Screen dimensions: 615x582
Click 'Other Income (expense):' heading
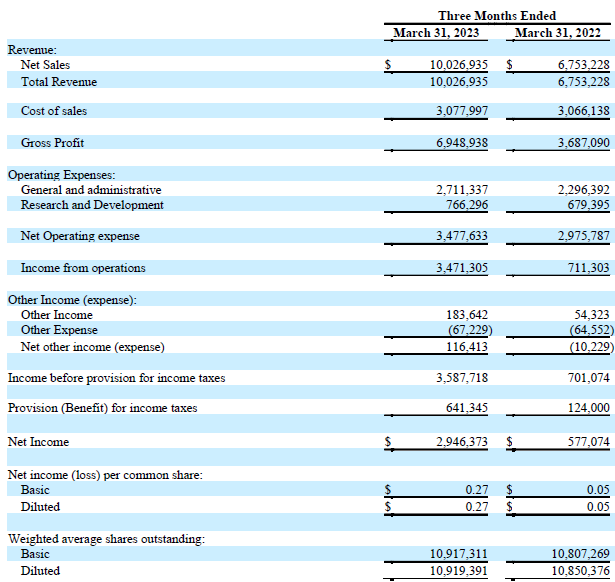[72, 300]
